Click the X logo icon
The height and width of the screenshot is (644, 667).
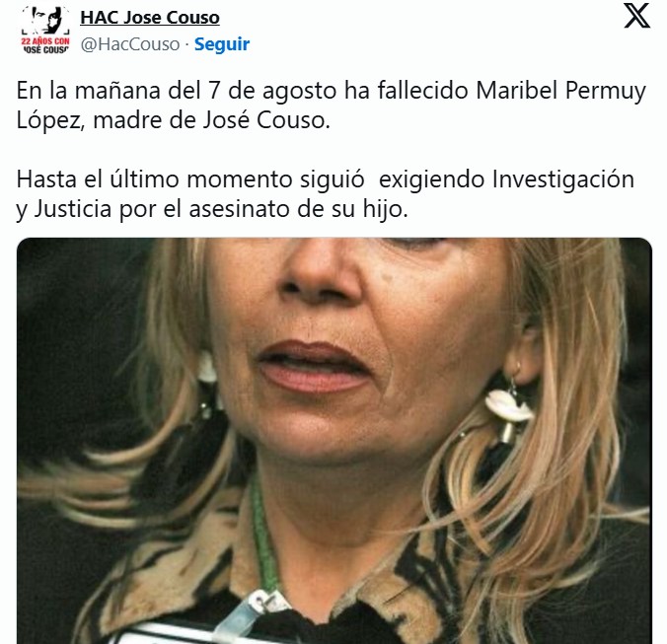pos(636,16)
